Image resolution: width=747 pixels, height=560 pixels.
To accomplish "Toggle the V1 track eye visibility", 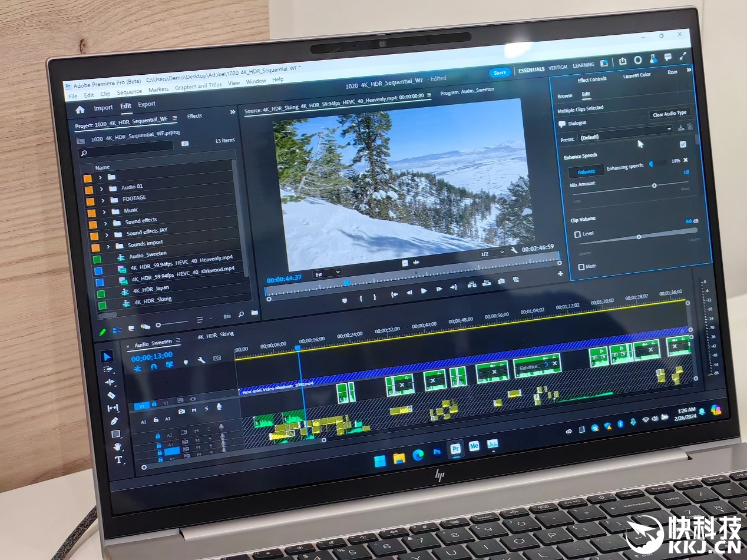I will [x=193, y=399].
